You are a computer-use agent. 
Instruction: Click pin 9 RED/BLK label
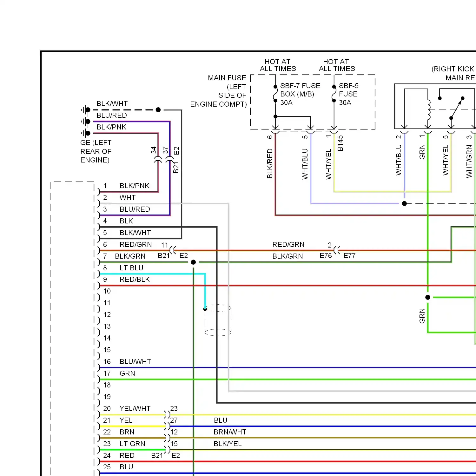(135, 280)
